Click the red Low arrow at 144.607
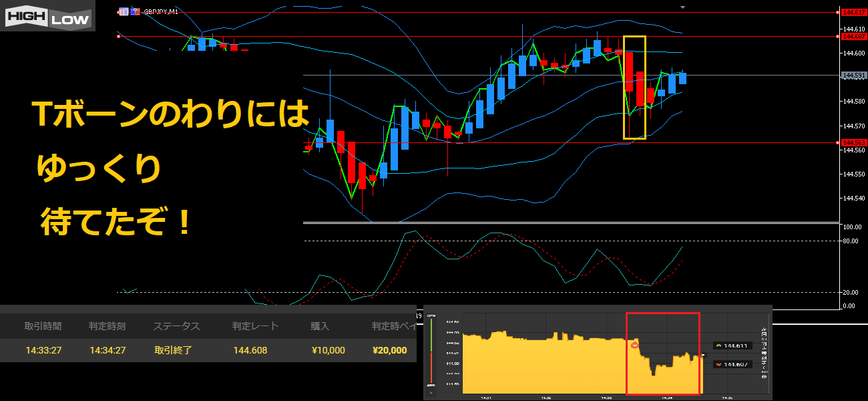This screenshot has height=401, width=868. coord(718,364)
